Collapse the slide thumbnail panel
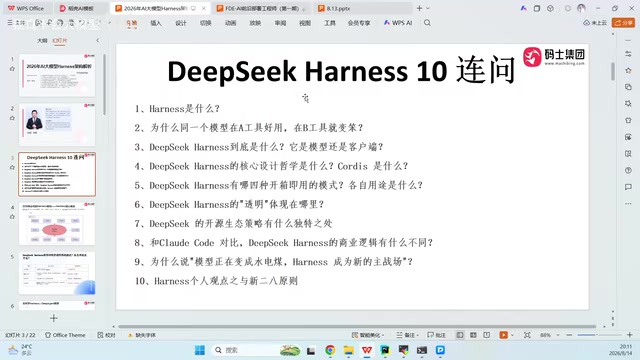Screen dimensions: 640x360 (98, 40)
